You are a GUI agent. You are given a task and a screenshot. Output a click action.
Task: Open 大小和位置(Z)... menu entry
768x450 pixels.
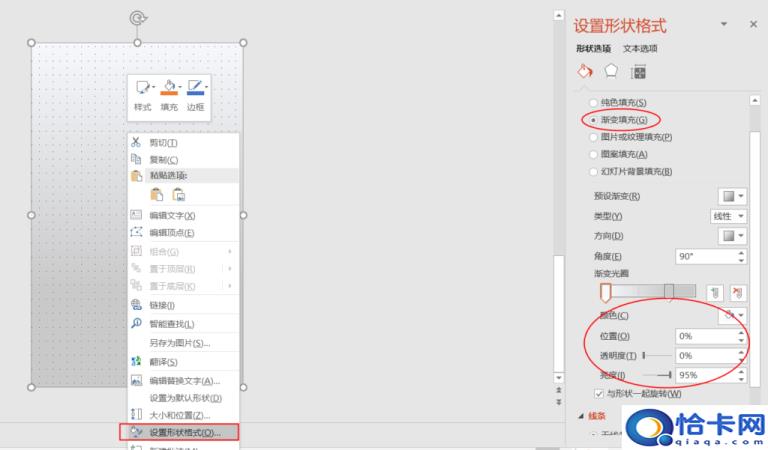179,415
